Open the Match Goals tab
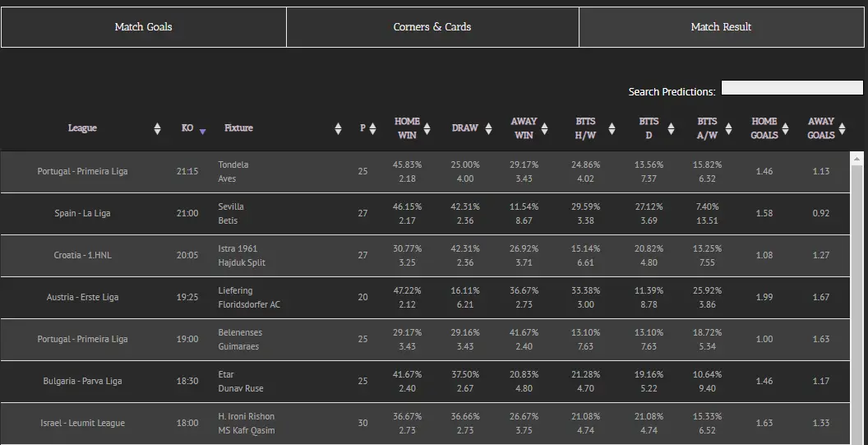Screen dimensions: 868x445 click(143, 27)
